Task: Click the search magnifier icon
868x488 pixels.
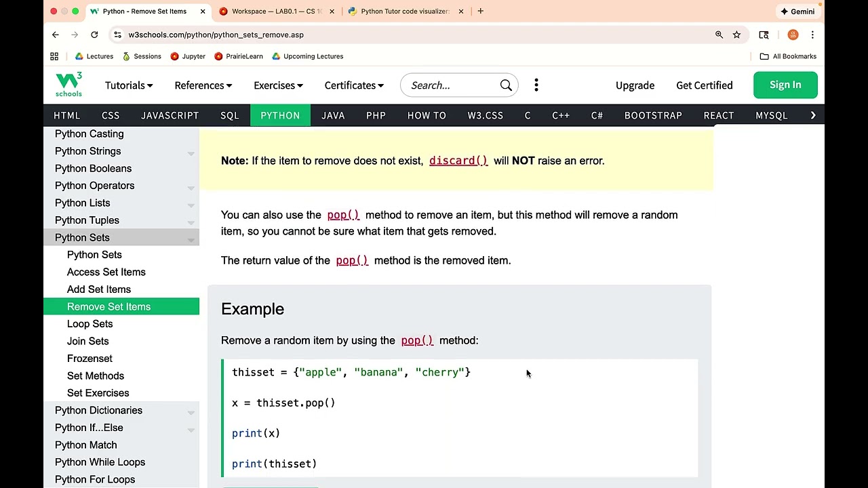Action: (x=506, y=85)
